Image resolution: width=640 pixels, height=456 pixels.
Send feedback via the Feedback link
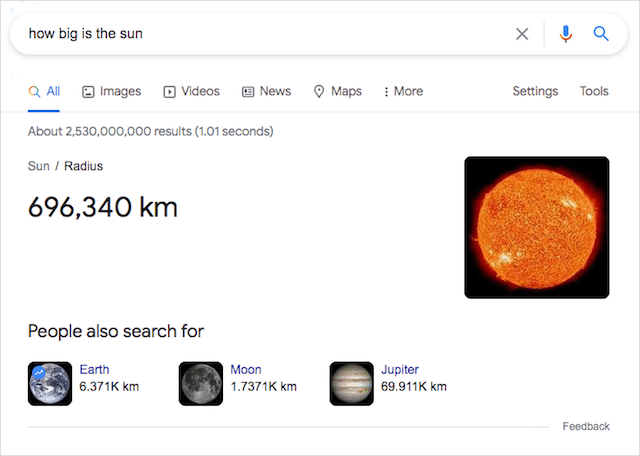[585, 426]
